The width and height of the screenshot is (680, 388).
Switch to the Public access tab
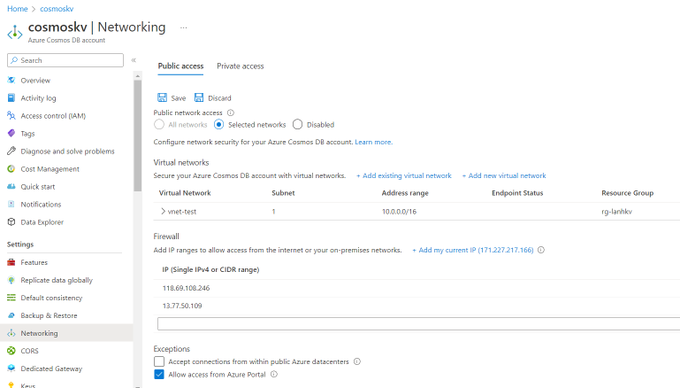(180, 66)
